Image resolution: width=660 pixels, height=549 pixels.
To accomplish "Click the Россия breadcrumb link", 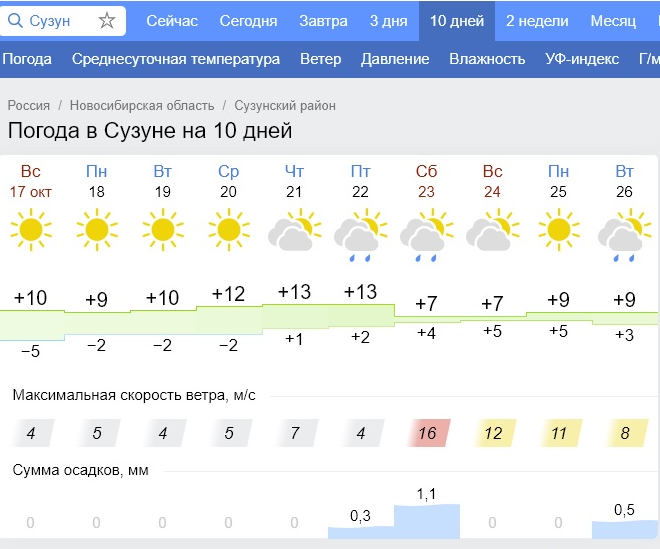I will tap(29, 105).
